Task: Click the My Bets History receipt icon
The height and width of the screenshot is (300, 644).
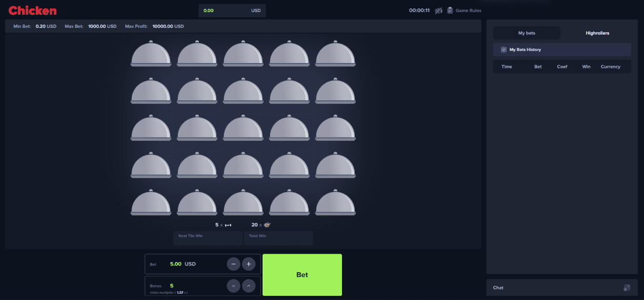Action: coord(504,50)
